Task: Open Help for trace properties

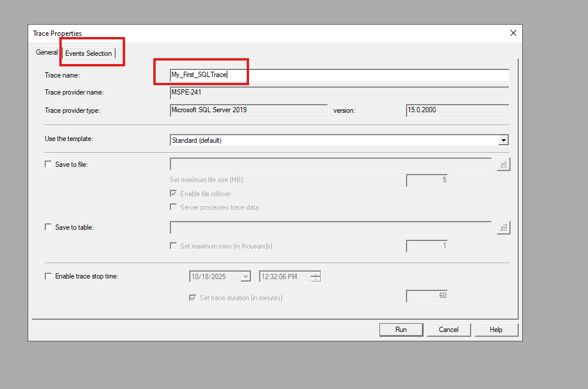Action: coord(496,329)
